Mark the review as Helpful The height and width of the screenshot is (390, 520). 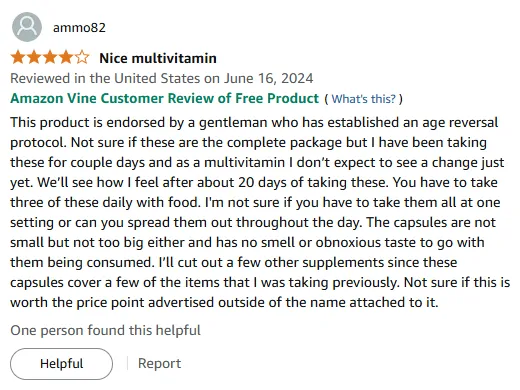tap(61, 364)
